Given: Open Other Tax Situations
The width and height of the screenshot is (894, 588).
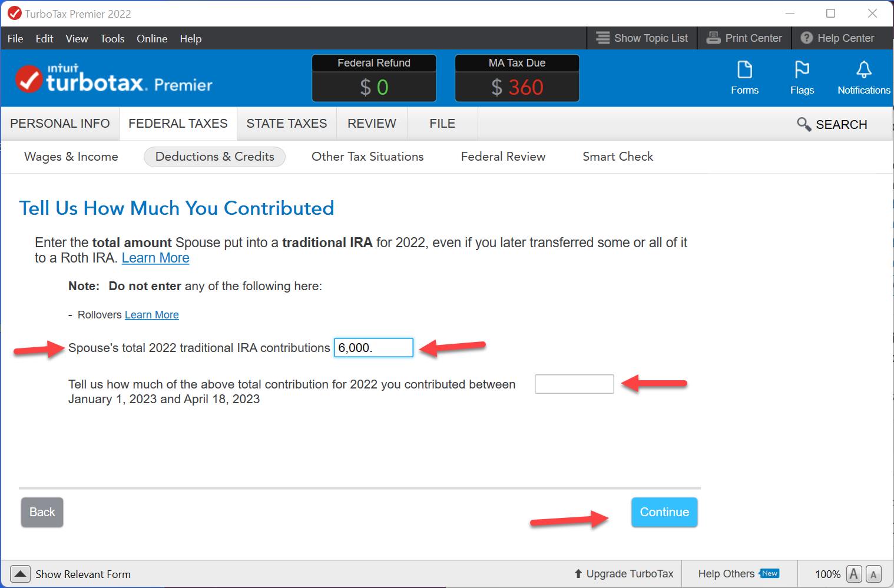Looking at the screenshot, I should click(x=367, y=157).
